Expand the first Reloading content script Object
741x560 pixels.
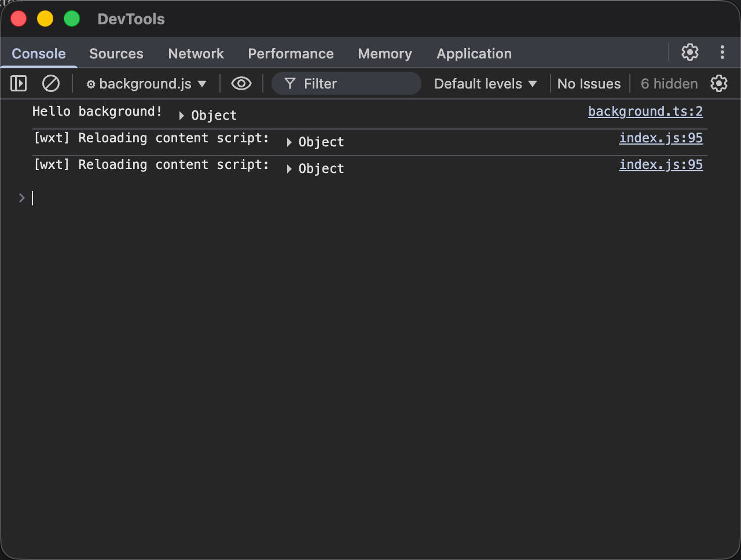289,142
